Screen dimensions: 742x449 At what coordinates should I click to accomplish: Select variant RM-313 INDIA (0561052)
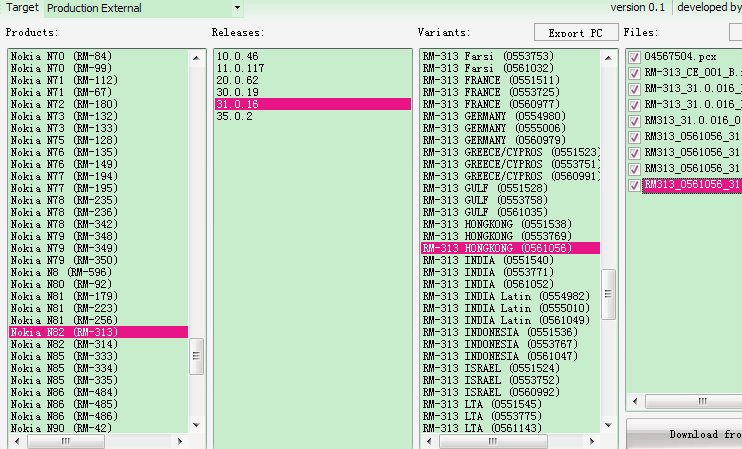click(511, 284)
